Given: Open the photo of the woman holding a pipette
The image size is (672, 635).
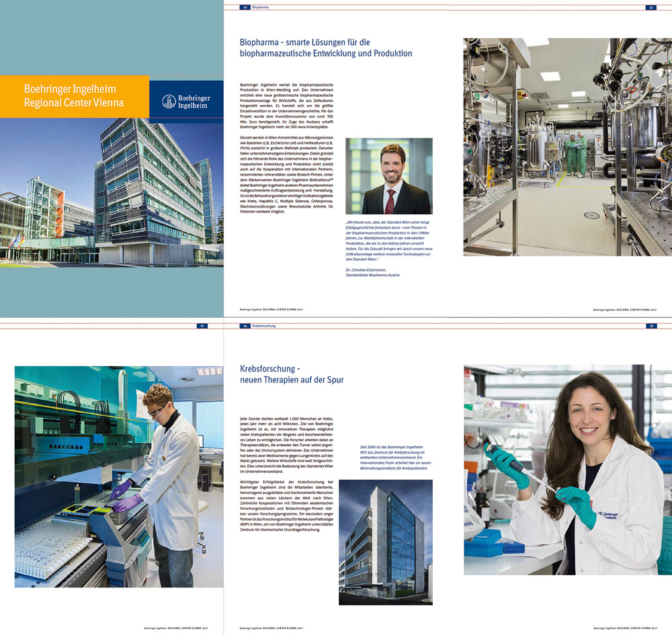Looking at the screenshot, I should click(x=567, y=470).
